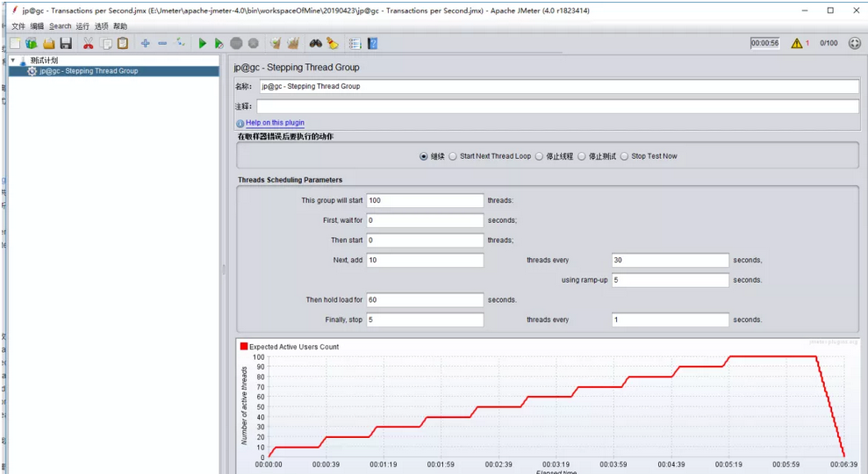Click the using ramp-up seconds field
Image resolution: width=868 pixels, height=474 pixels.
tap(671, 280)
